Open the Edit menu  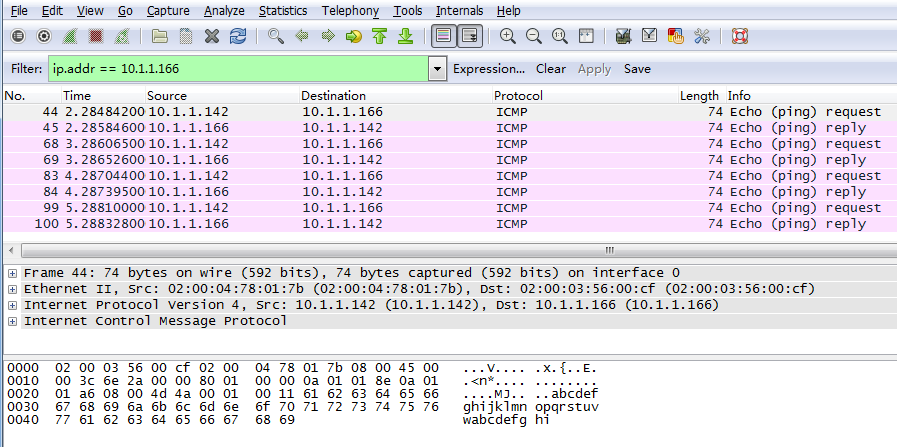(53, 10)
